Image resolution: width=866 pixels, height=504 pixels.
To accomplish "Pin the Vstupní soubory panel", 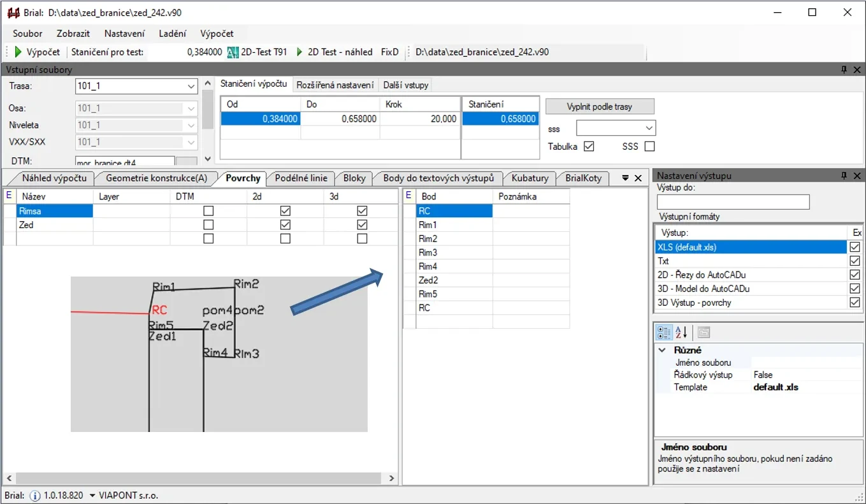I will [x=844, y=70].
